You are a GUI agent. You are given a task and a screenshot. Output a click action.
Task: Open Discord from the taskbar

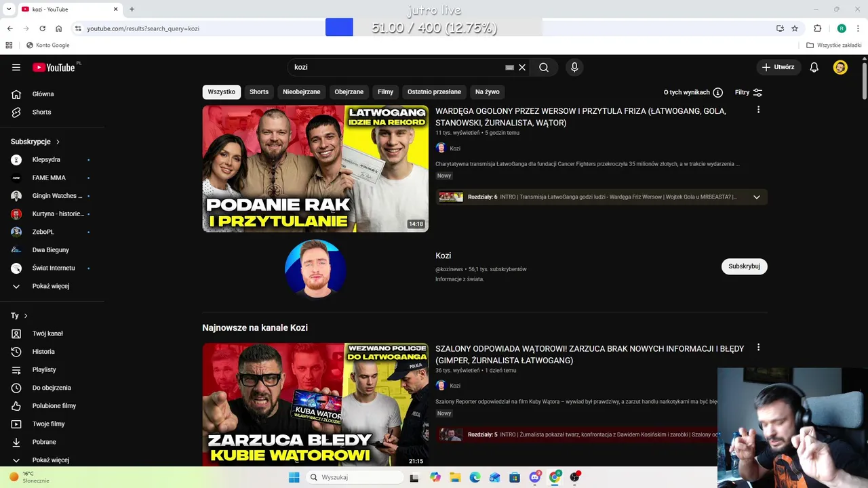pos(535,477)
